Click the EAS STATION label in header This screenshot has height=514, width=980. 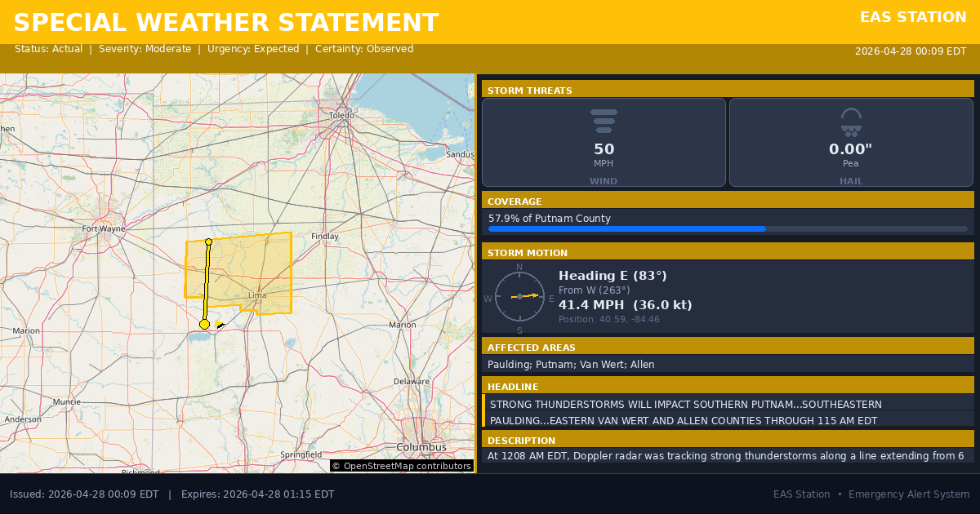click(913, 17)
